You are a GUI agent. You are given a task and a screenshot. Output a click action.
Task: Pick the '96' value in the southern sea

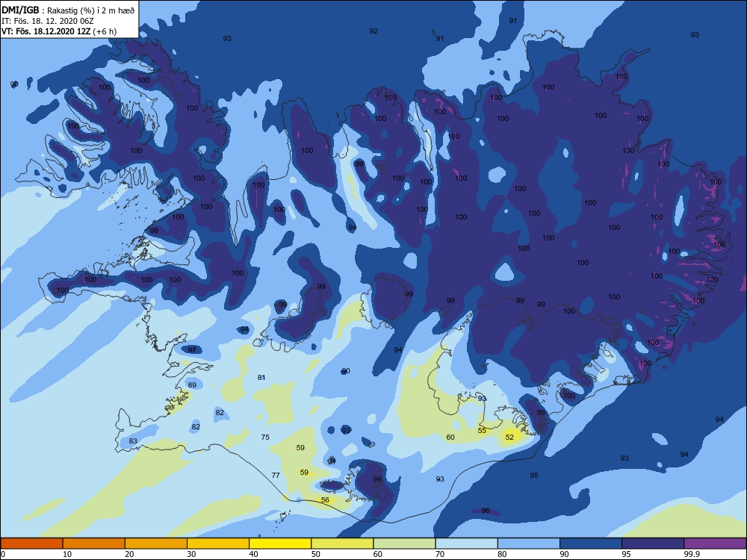[486, 511]
